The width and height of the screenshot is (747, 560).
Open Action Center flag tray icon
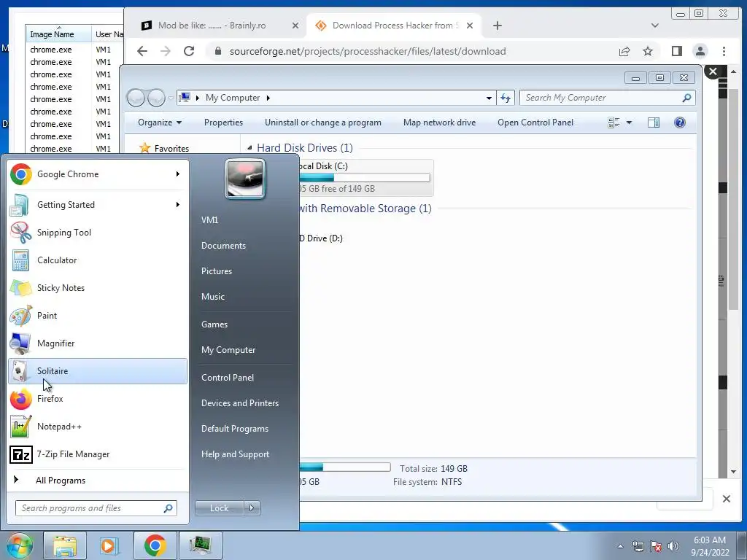(x=656, y=546)
